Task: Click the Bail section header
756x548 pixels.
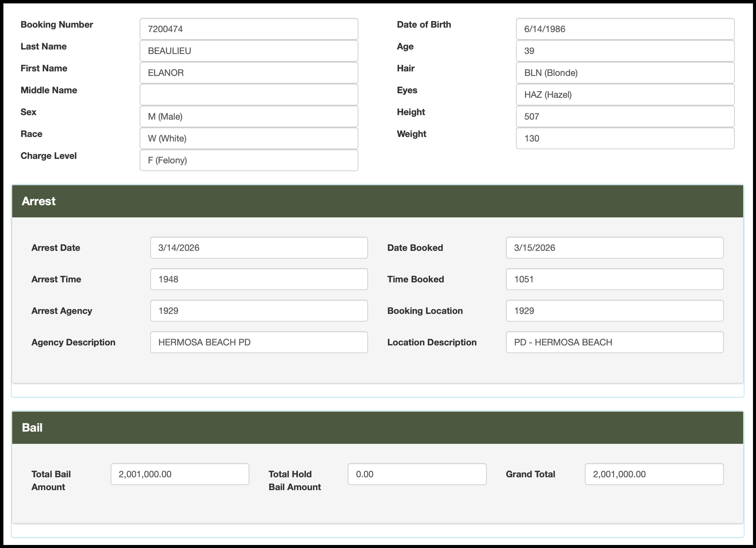Action: point(377,427)
